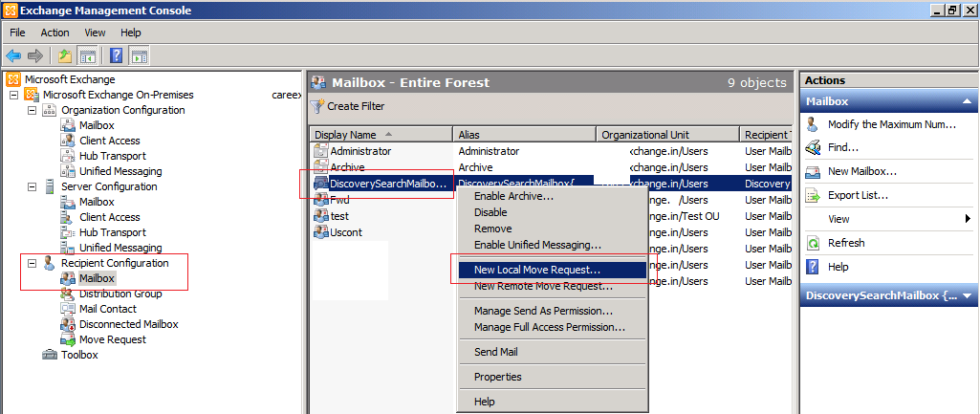Choose Disable in the context menu
Screen dimensions: 980x414
point(552,212)
